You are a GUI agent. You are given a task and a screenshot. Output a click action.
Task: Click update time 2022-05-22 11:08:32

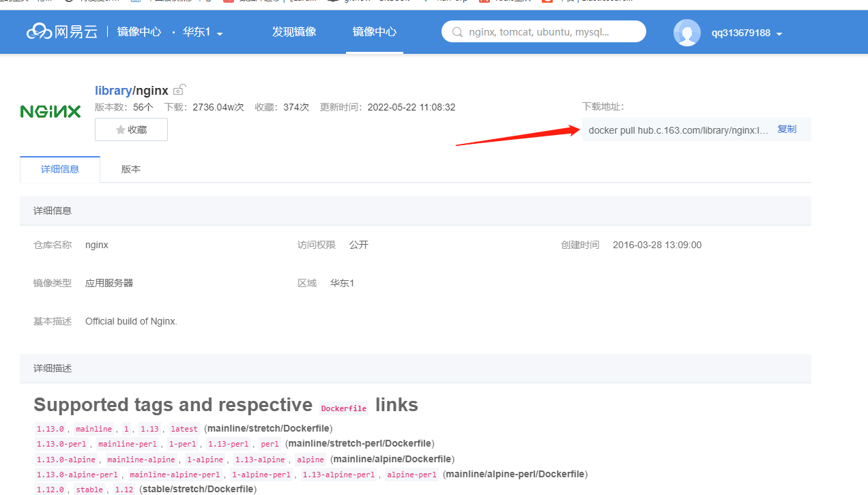point(411,107)
